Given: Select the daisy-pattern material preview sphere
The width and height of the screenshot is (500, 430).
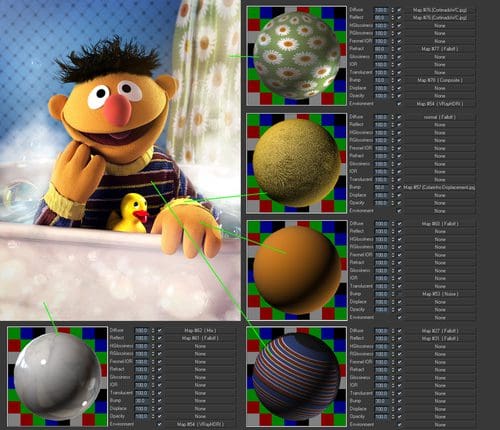Looking at the screenshot, I should (x=297, y=56).
